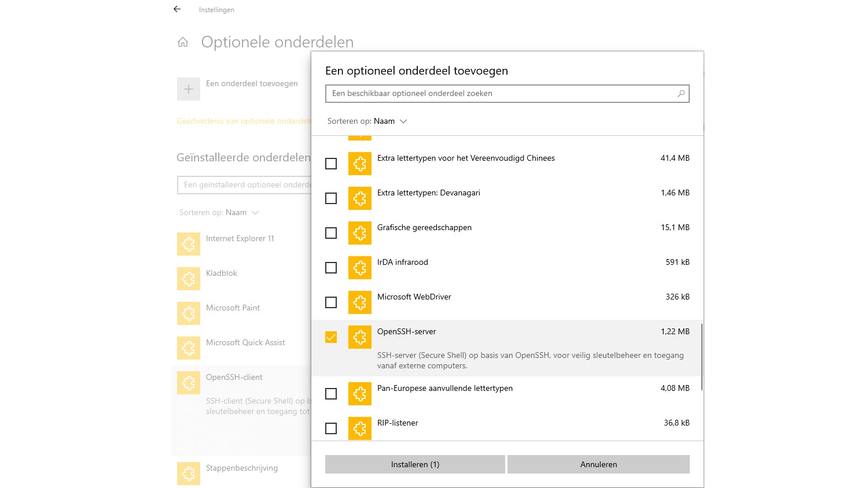Tick the Pan-Europese aanvullende lettertypen checkbox
The width and height of the screenshot is (868, 488).
tap(331, 394)
